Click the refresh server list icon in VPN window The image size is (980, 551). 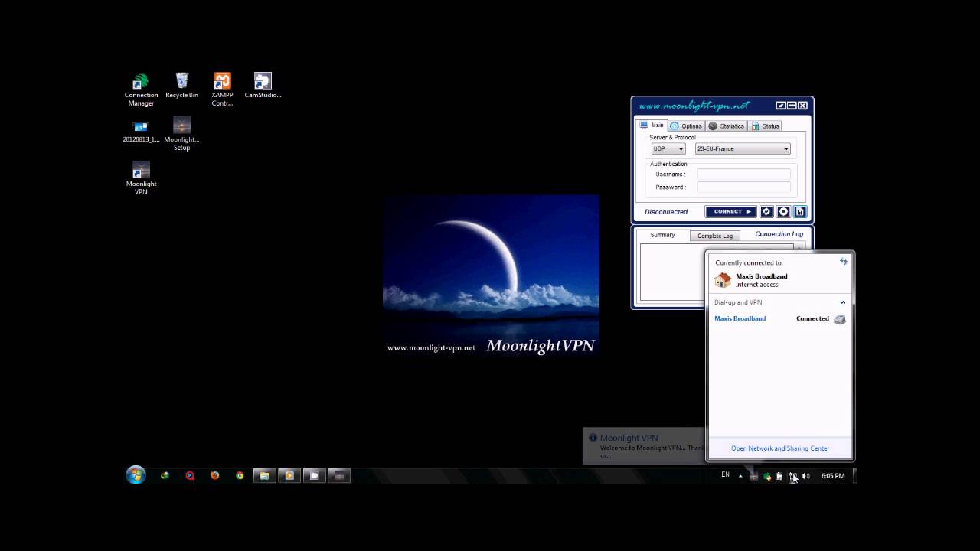point(766,212)
